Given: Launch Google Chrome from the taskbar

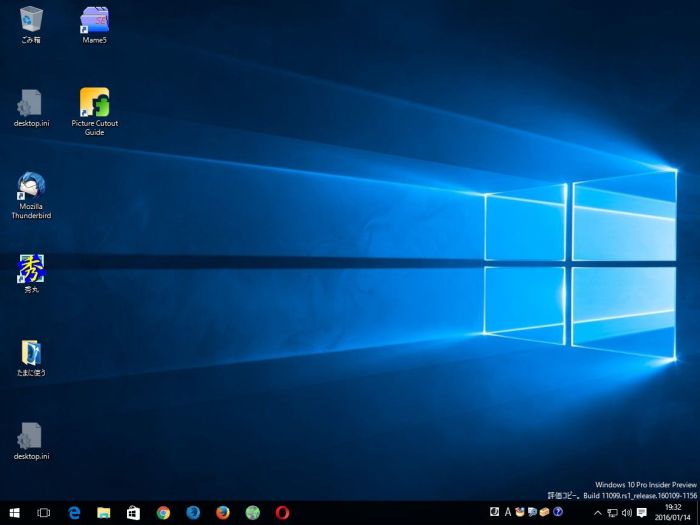Looking at the screenshot, I should pos(163,513).
